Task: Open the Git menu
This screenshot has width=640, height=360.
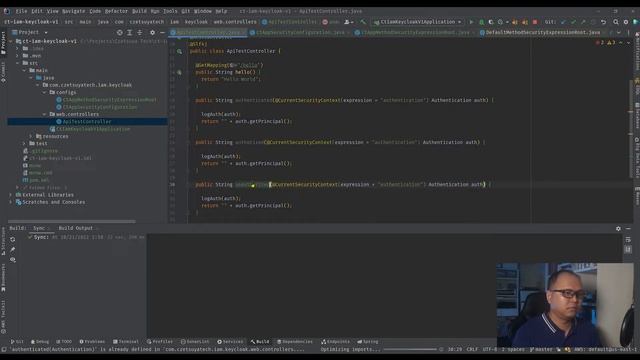Action: click(x=186, y=11)
